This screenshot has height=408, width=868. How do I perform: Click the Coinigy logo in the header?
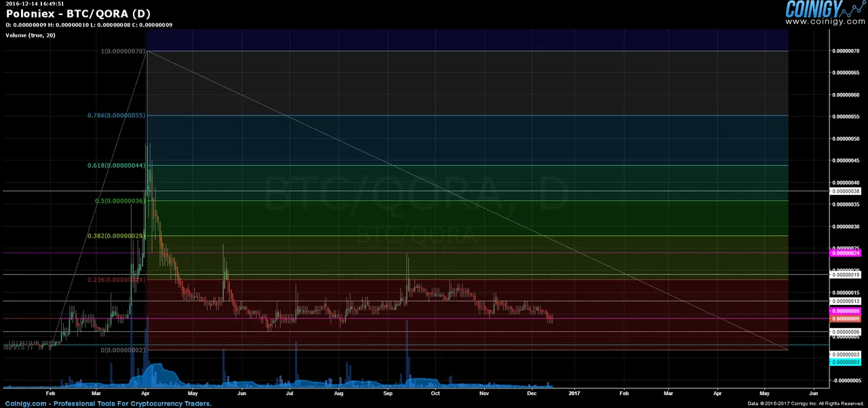pyautogui.click(x=825, y=9)
